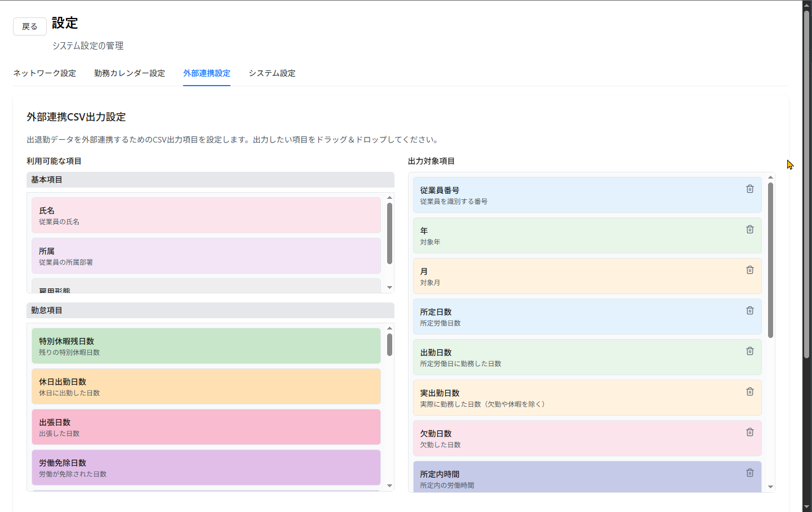The height and width of the screenshot is (512, 812).
Task: Click trash icon on the 月 card
Action: 749,270
